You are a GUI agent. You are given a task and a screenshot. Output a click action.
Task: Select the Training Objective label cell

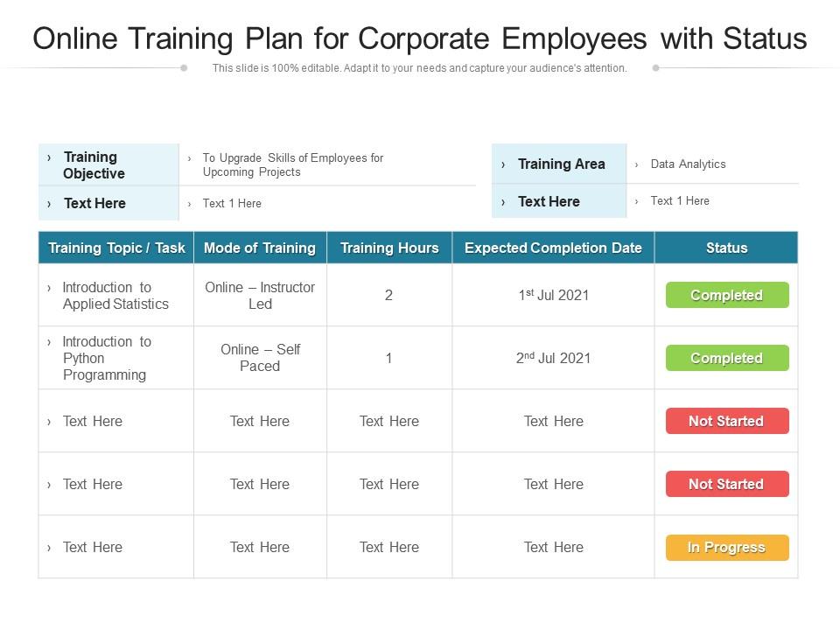click(108, 165)
